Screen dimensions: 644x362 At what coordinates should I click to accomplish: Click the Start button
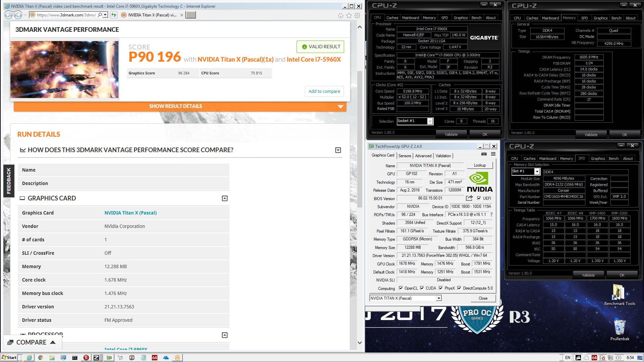coord(9,358)
